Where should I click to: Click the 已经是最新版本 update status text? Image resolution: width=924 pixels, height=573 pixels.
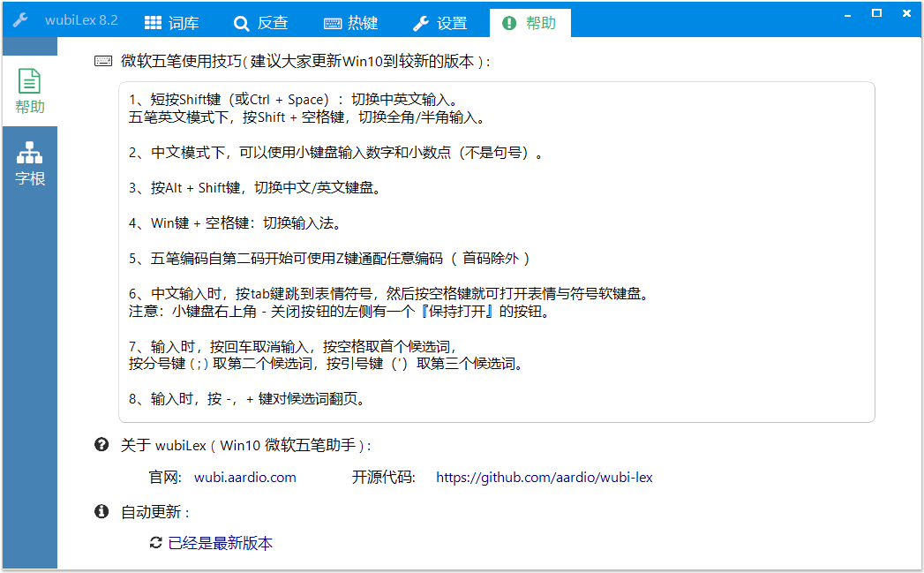point(221,543)
